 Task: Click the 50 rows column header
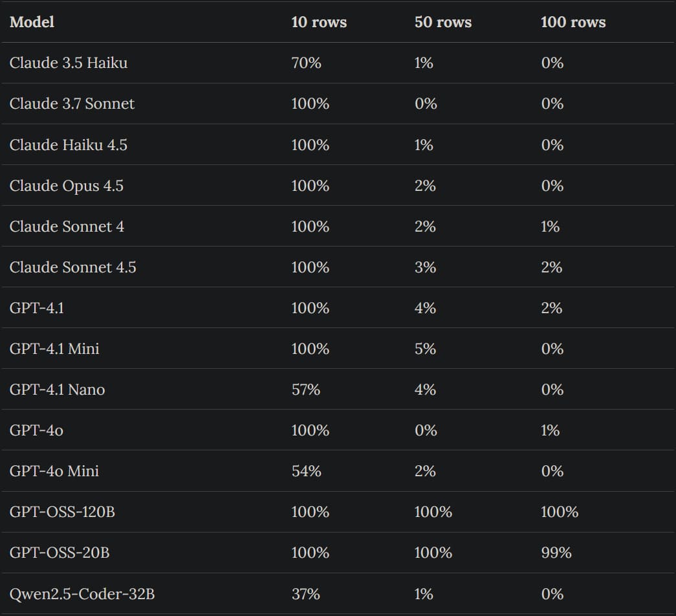(x=443, y=22)
